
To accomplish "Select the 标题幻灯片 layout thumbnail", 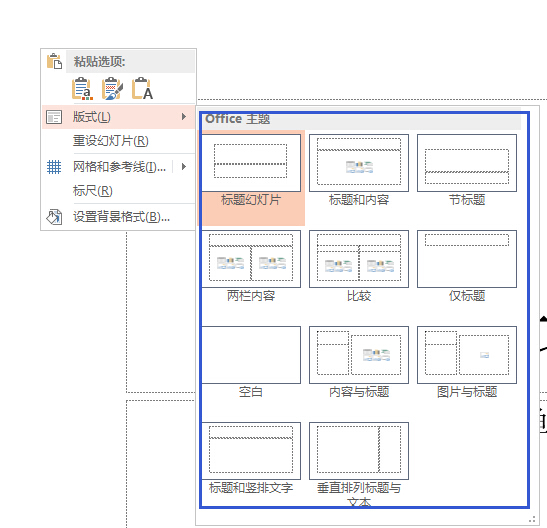I will 251,170.
